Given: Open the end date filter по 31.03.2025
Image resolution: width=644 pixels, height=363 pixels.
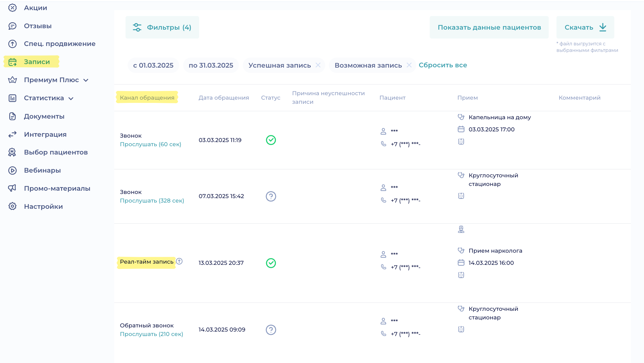Looking at the screenshot, I should [x=211, y=65].
